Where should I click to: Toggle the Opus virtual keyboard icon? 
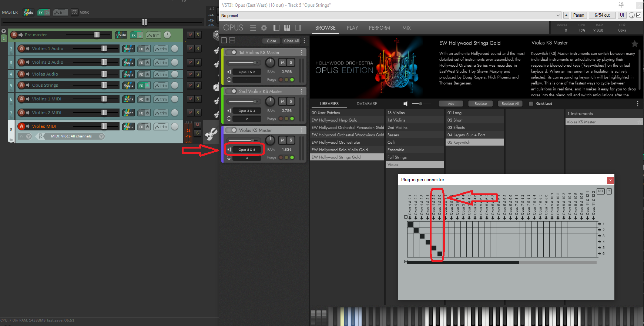click(287, 28)
